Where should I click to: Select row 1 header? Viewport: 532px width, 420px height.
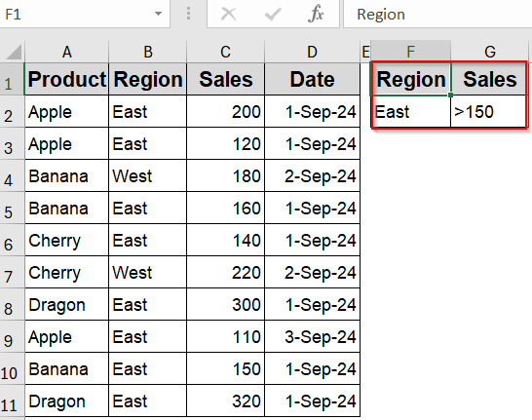pyautogui.click(x=13, y=79)
